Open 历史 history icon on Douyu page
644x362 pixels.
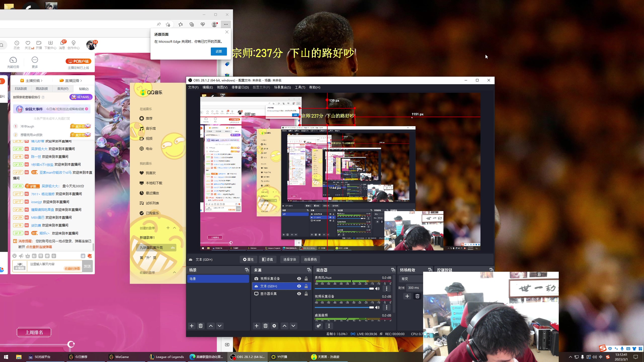coord(17,45)
